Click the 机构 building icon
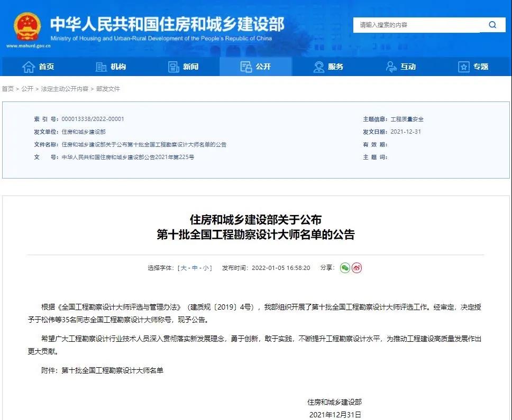Screen dimensions: 512x420 pos(101,67)
